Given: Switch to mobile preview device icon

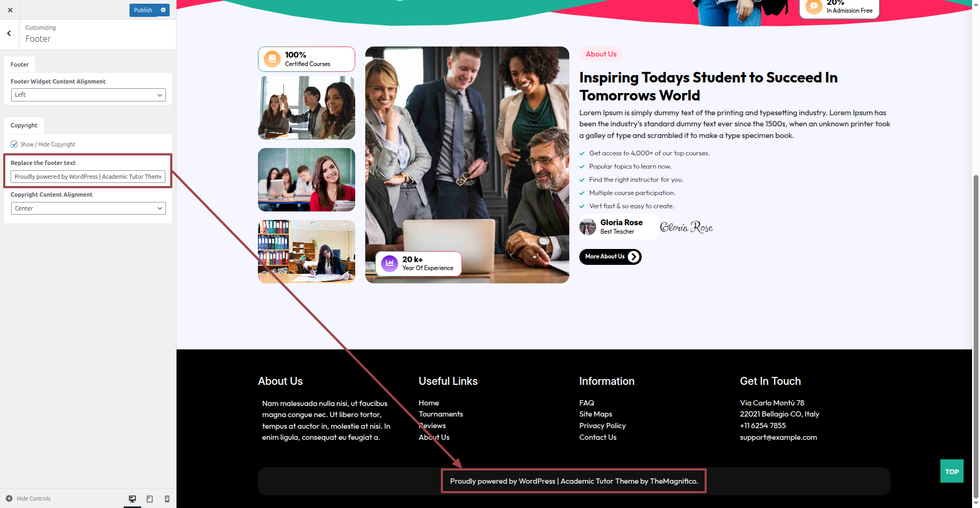Looking at the screenshot, I should [167, 498].
